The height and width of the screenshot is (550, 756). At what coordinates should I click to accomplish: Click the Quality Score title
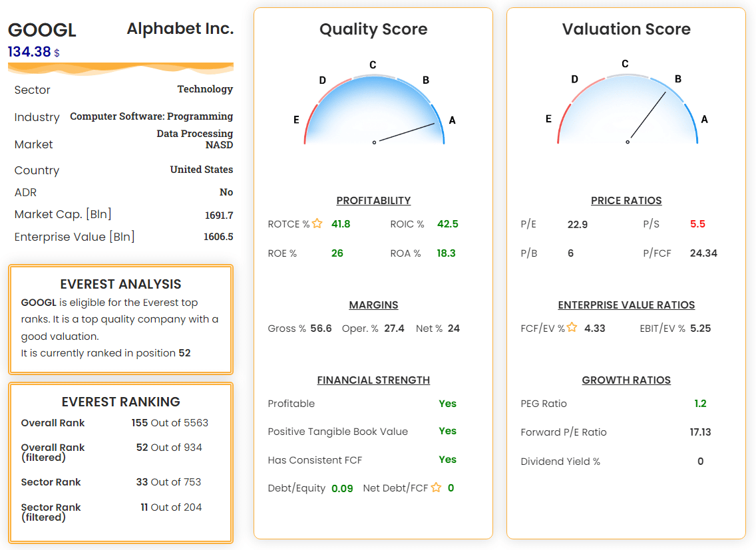[373, 29]
